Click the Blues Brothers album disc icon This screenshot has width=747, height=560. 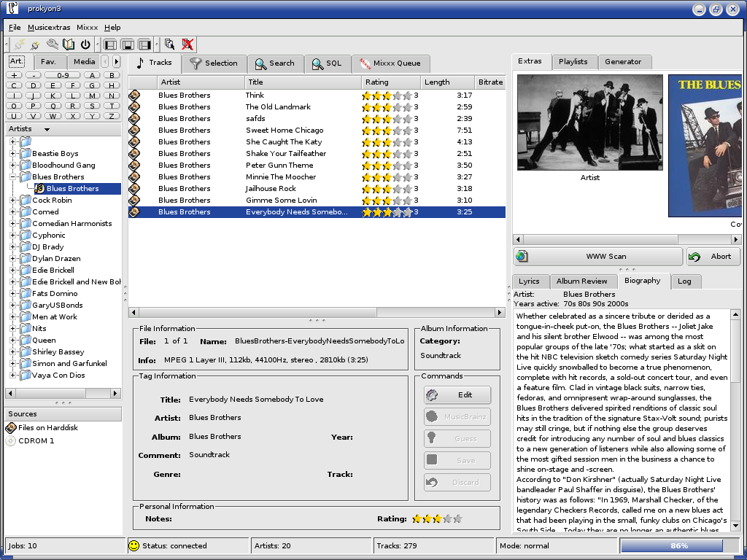pos(39,189)
